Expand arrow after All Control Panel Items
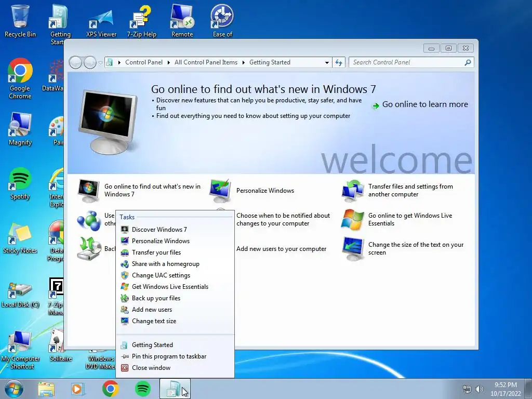532x399 pixels. point(243,62)
